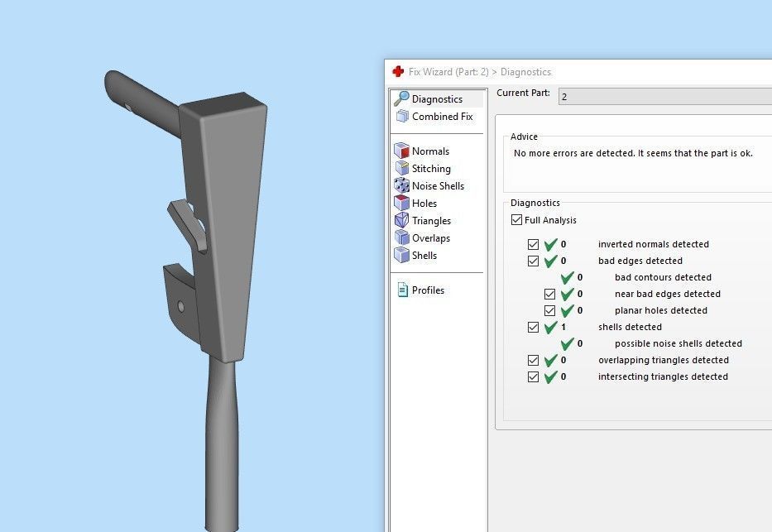
Task: Click the 'Current Part:' label
Action: click(x=523, y=93)
